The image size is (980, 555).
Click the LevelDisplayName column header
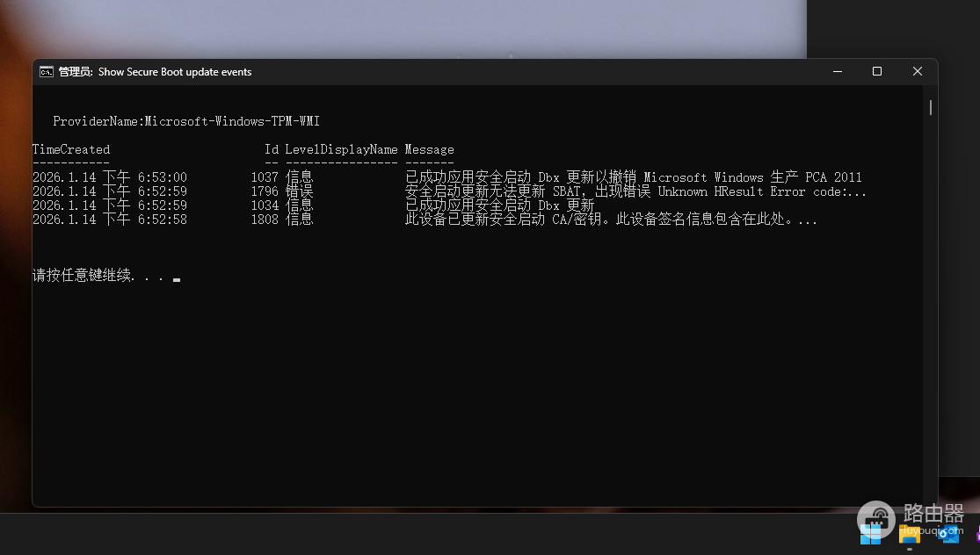pos(341,149)
